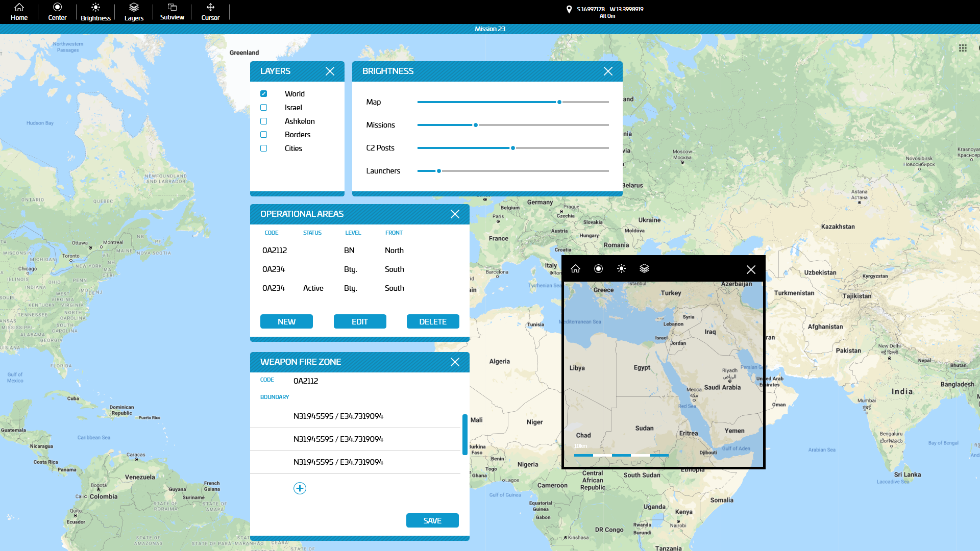
Task: Click the subview scale bar
Action: [621, 455]
